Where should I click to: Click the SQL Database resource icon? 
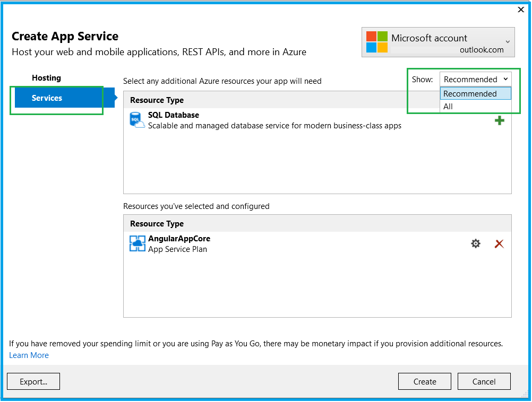[136, 120]
